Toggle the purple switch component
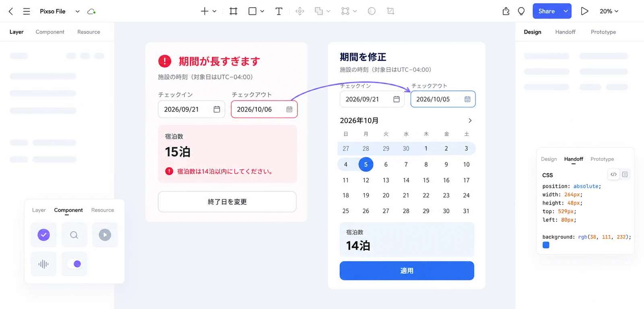Screen dimensions: 644x309 point(74,264)
